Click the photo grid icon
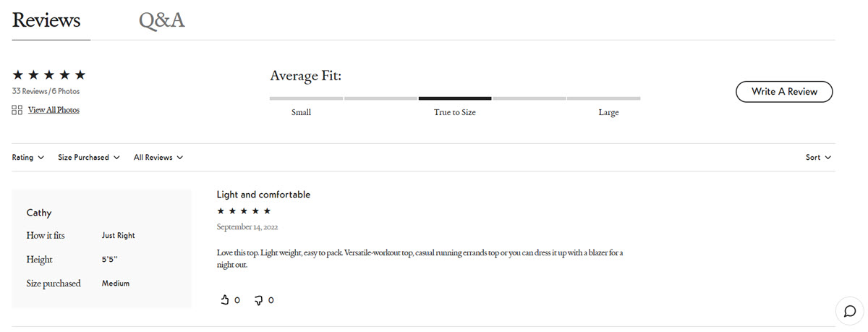The width and height of the screenshot is (868, 332). coord(17,110)
